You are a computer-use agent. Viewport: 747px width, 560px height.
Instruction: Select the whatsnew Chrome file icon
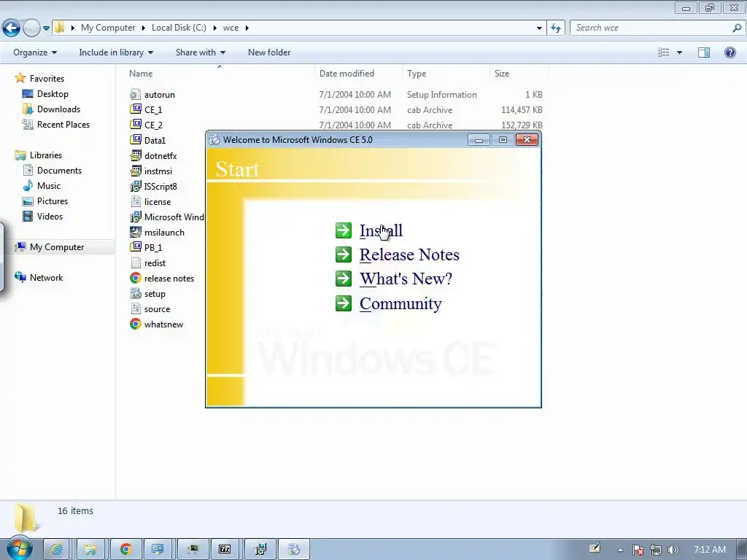135,324
